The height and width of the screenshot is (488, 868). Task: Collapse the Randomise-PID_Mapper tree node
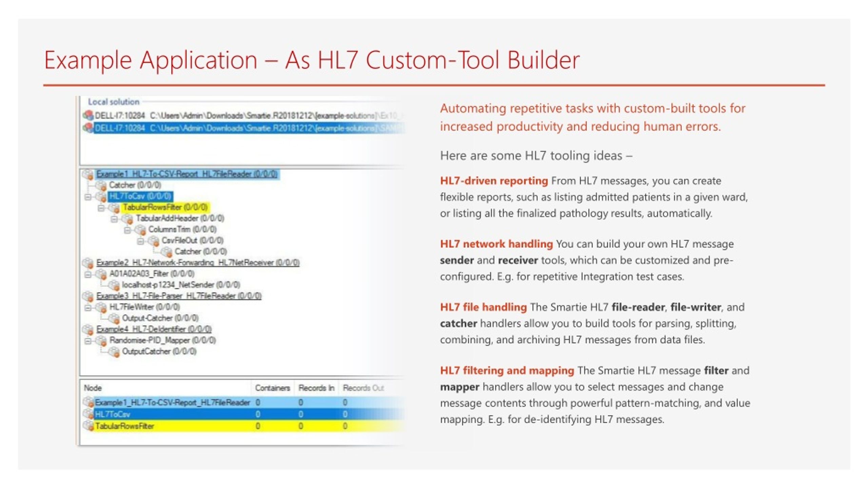point(88,341)
